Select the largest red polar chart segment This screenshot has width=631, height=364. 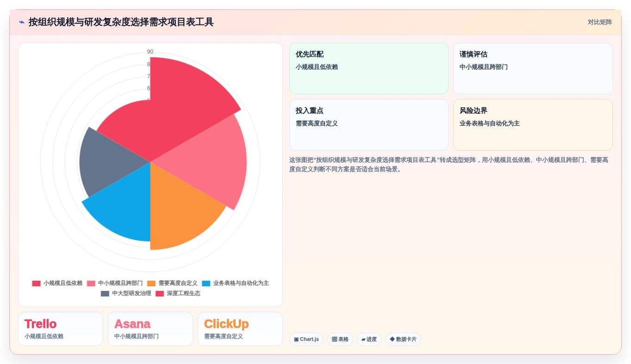pyautogui.click(x=185, y=102)
